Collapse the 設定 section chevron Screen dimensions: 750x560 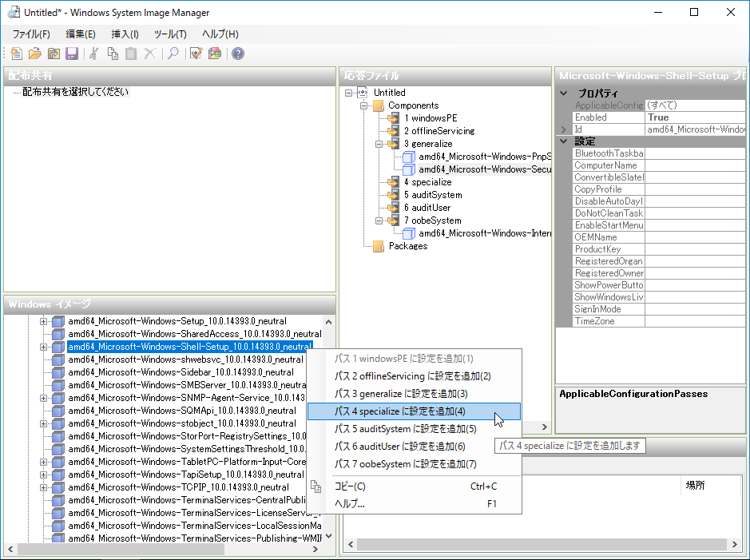564,141
